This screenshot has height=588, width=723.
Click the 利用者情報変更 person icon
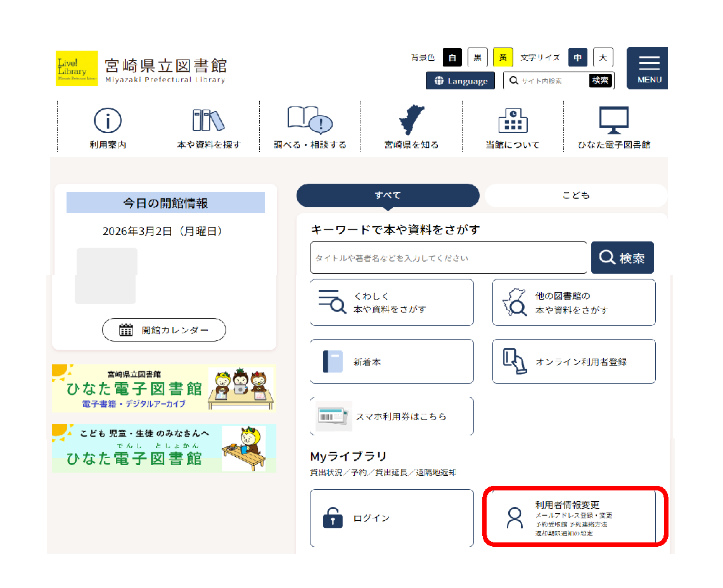pyautogui.click(x=515, y=518)
